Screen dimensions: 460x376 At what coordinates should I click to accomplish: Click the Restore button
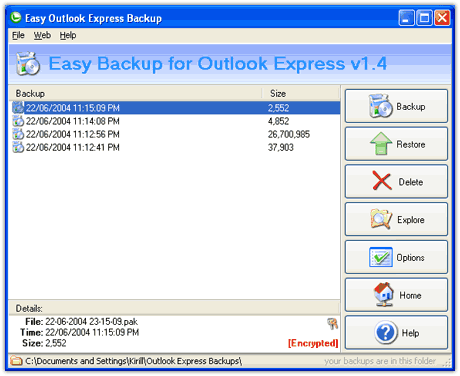coord(396,144)
